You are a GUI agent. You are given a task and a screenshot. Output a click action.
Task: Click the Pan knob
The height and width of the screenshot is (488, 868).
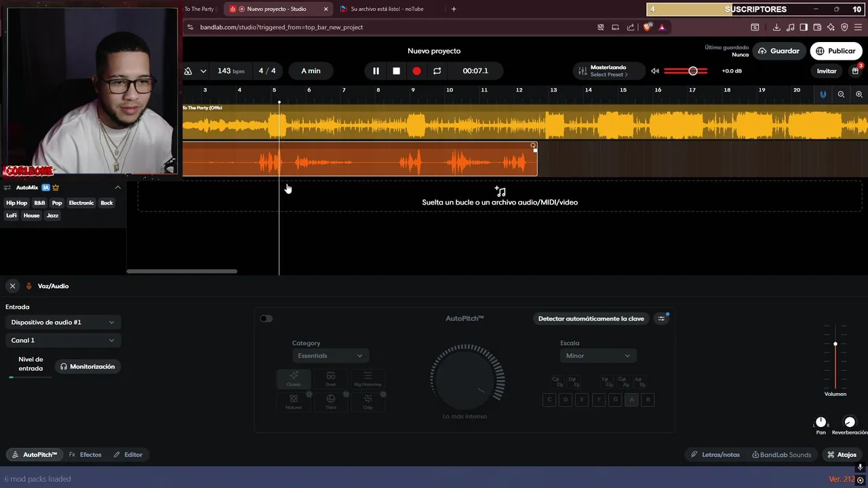pos(821,422)
